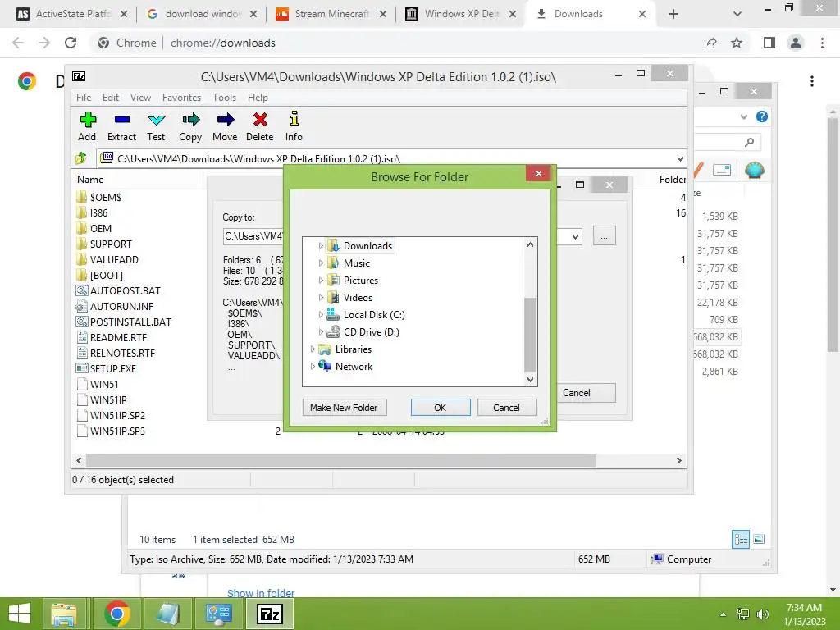Click the Test toolbar icon
Viewport: 840px width, 630px height.
point(157,120)
